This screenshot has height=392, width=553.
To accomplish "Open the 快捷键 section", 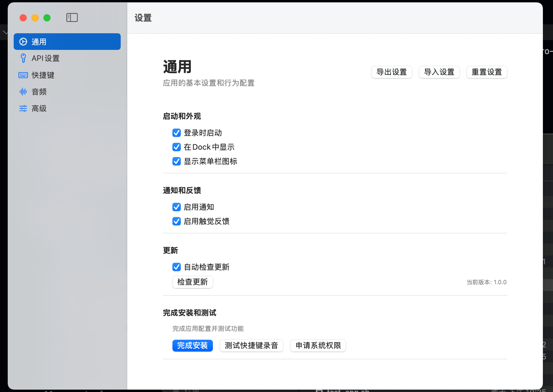I will pyautogui.click(x=67, y=75).
